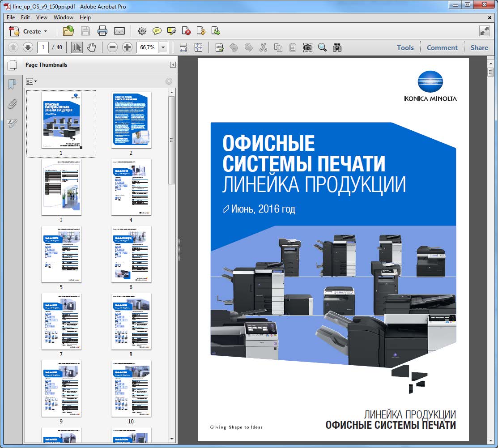Select page 8 thumbnail
This screenshot has width=498, height=448.
(x=131, y=321)
